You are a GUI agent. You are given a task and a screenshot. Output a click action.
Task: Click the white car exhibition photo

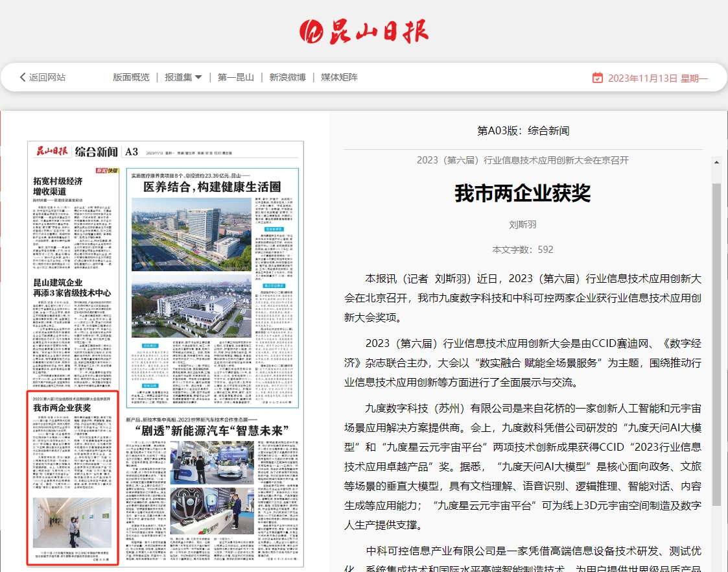212,462
